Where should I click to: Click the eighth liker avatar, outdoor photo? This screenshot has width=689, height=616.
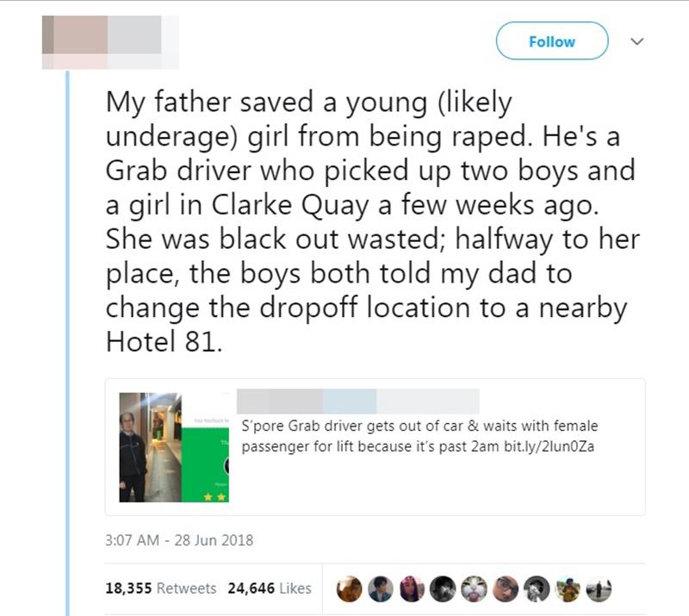566,589
